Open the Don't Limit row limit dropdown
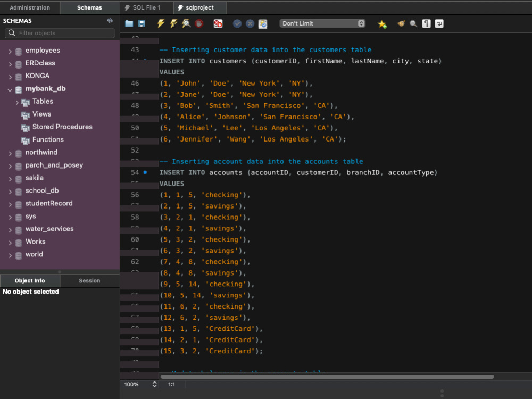This screenshot has height=399, width=532. [x=322, y=23]
